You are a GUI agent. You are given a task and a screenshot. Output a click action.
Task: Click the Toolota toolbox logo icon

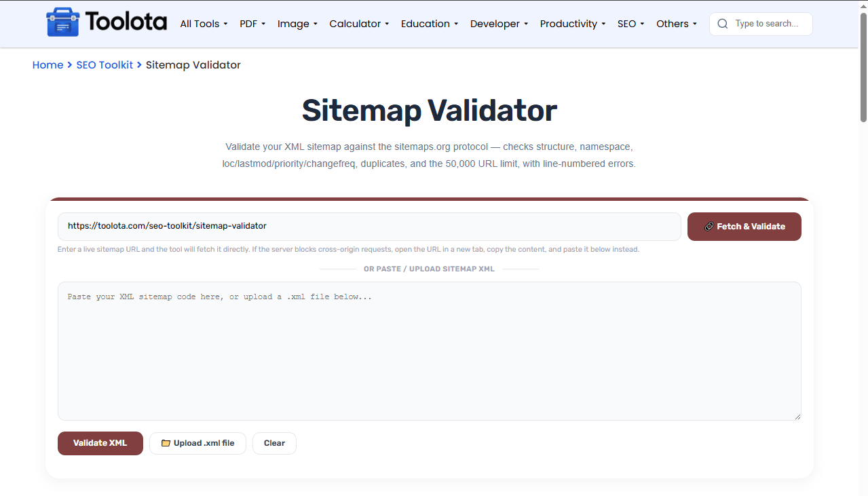(62, 22)
